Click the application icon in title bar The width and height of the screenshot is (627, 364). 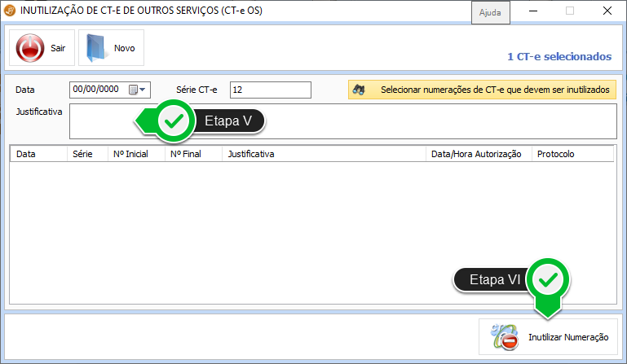10,11
